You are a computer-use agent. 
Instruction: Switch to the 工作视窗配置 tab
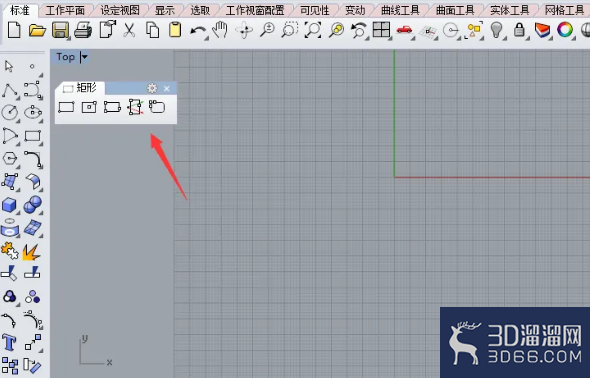coord(255,10)
